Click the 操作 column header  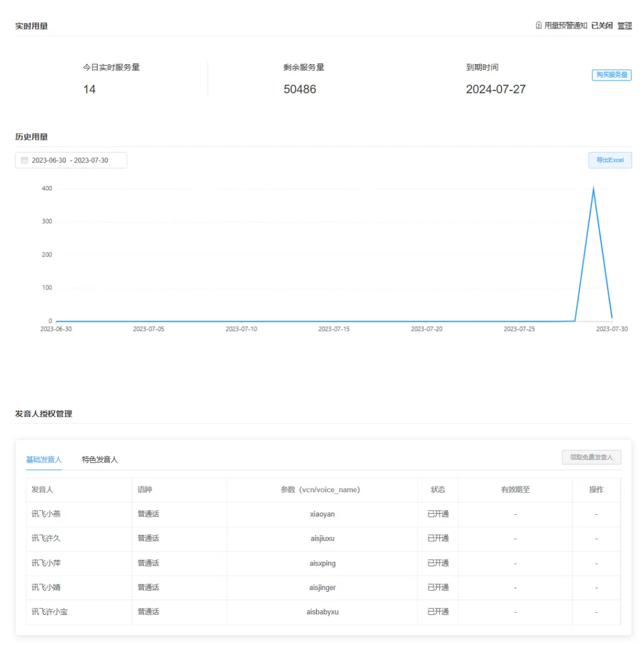coord(596,489)
